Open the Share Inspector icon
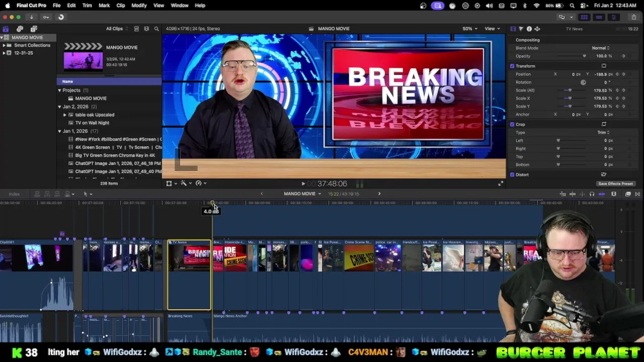Image resolution: width=644 pixels, height=362 pixels. (537, 29)
